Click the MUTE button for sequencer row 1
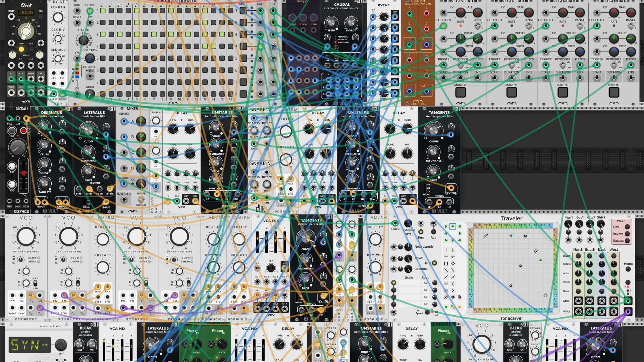Screen dimensions: 644x362 [244, 10]
